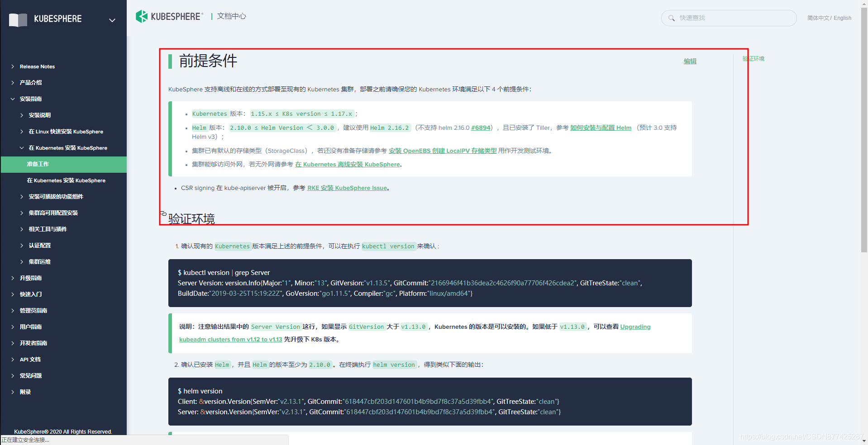Collapse 安装指南 section

[31, 99]
